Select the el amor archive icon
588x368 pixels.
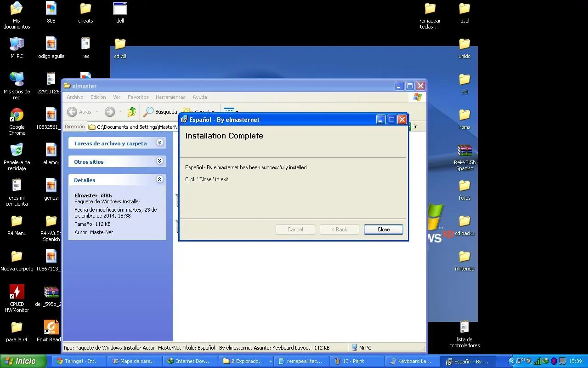point(51,154)
